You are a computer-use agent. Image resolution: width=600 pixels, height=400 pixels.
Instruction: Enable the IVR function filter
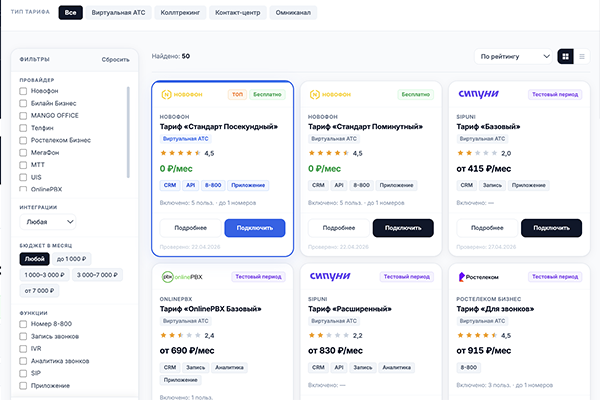click(23, 349)
